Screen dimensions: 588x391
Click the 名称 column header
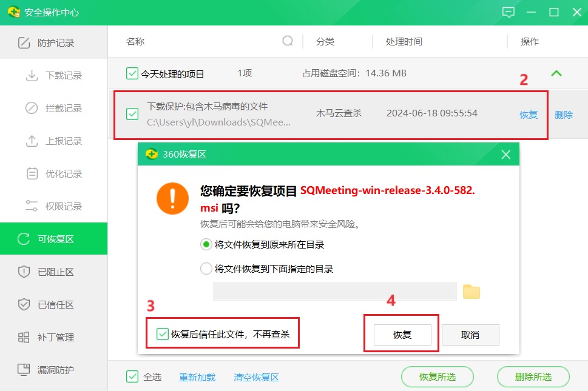[x=135, y=41]
